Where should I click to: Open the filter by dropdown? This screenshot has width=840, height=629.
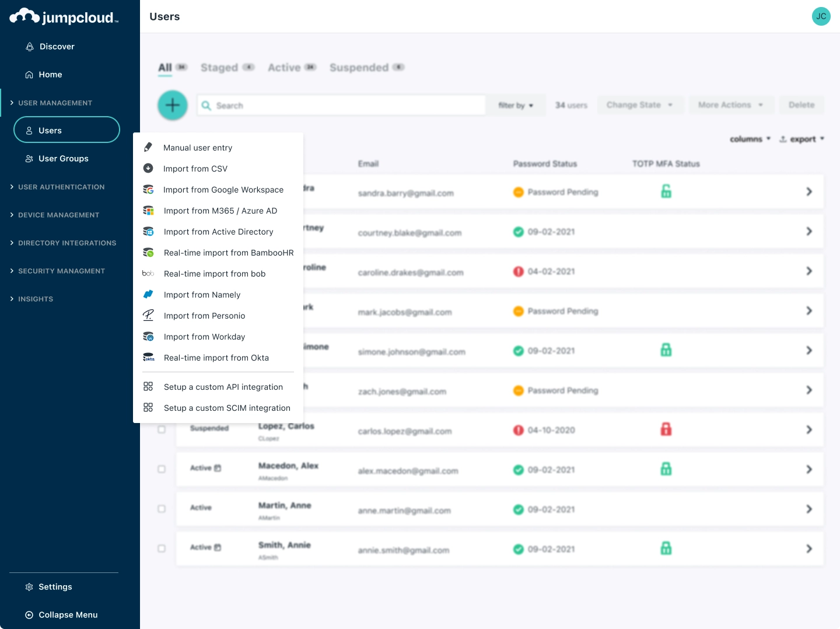pos(516,105)
